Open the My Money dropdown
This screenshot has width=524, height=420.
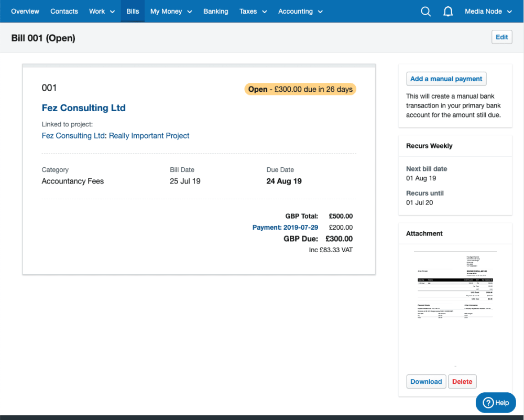[171, 12]
